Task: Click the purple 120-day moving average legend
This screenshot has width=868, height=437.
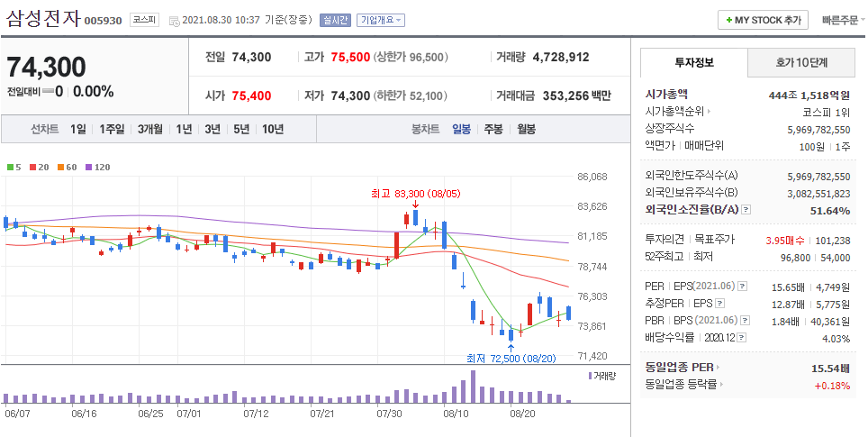Action: pos(97,168)
